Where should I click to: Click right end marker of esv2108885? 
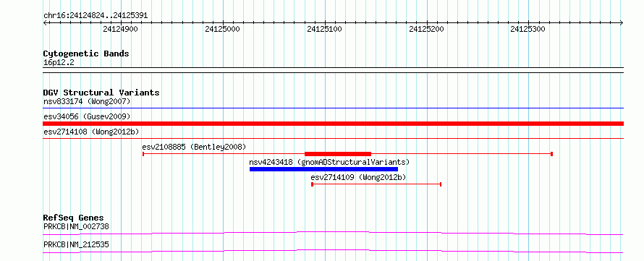click(x=551, y=154)
